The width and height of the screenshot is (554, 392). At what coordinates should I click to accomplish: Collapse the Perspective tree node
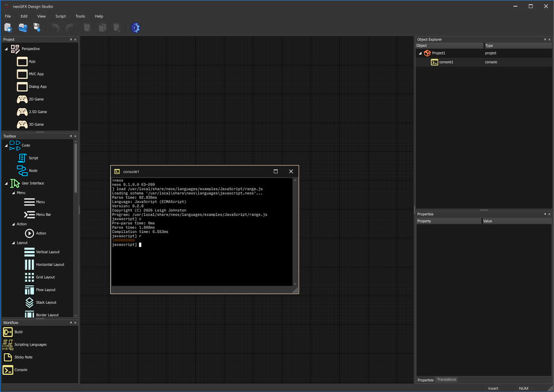pos(6,49)
